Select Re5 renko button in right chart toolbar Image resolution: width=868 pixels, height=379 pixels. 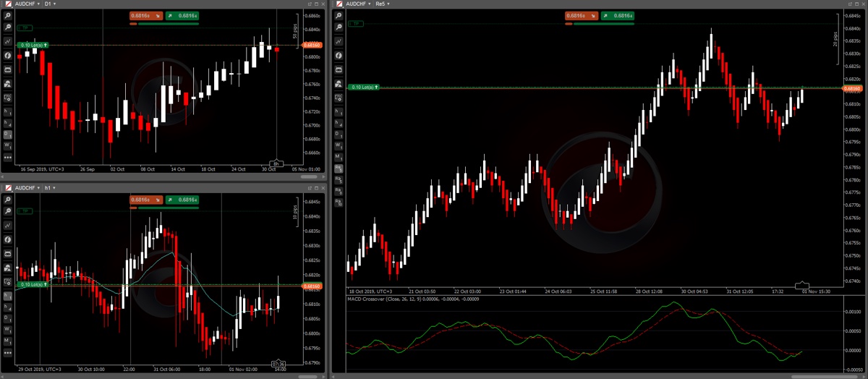(338, 168)
